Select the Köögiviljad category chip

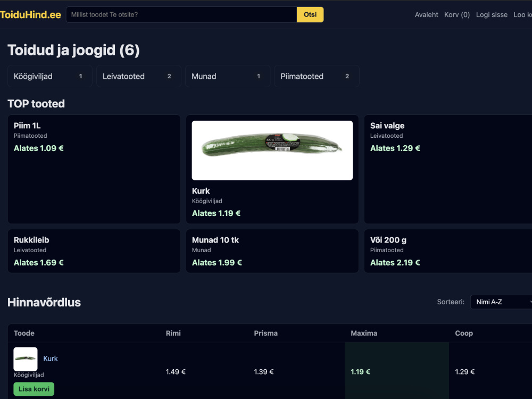point(50,76)
